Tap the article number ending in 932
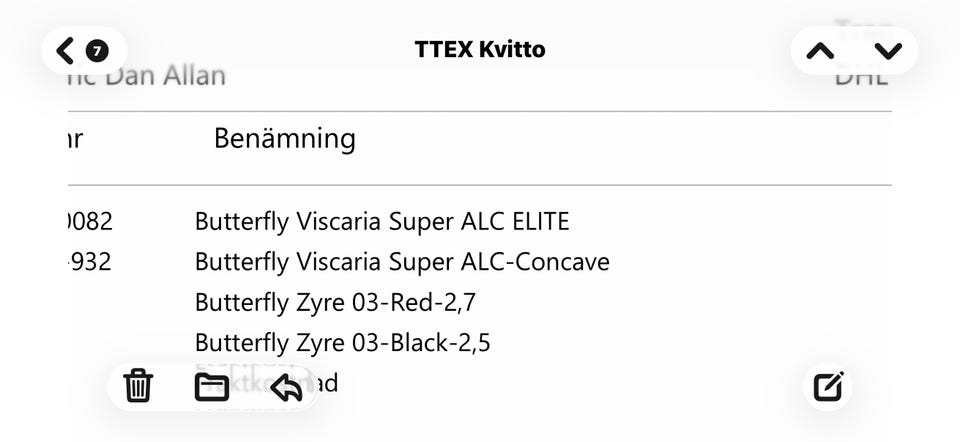The height and width of the screenshot is (442, 960). coord(90,262)
